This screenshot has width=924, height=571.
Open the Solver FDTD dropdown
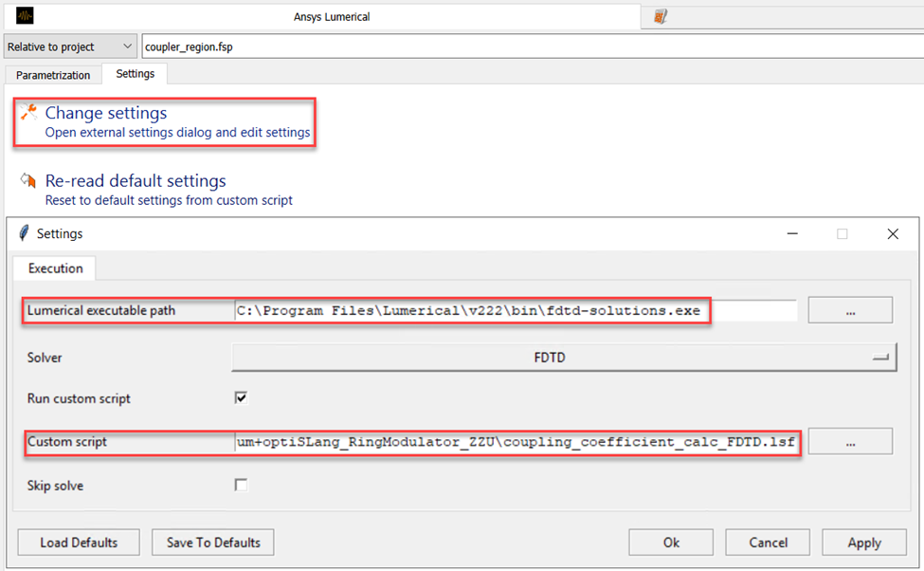click(x=565, y=358)
